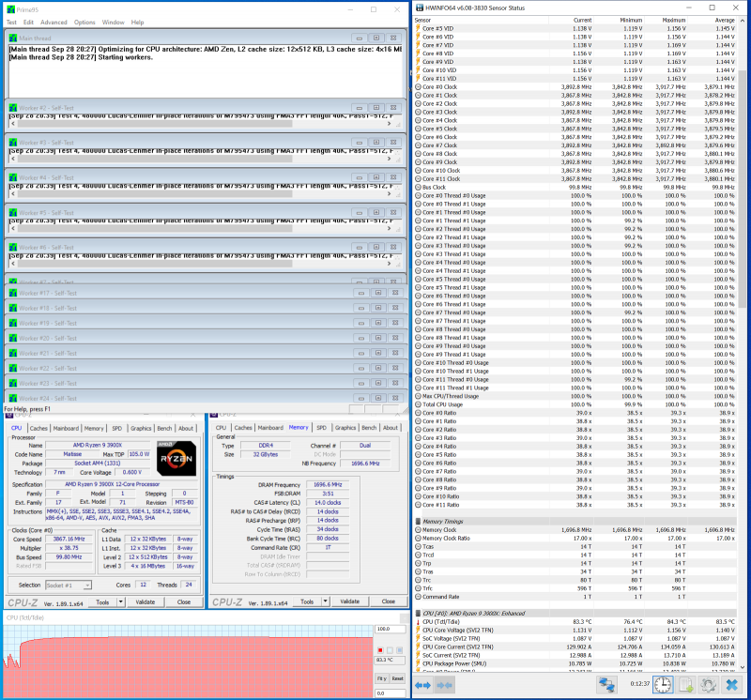Click the graph minimum value field showing 0.0
This screenshot has height=700, width=751.
390,693
